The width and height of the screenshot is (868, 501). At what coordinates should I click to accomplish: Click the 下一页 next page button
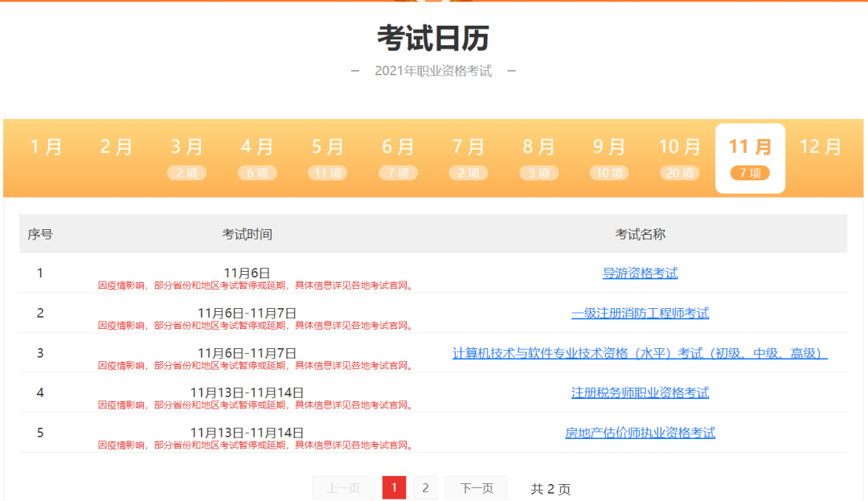click(476, 488)
